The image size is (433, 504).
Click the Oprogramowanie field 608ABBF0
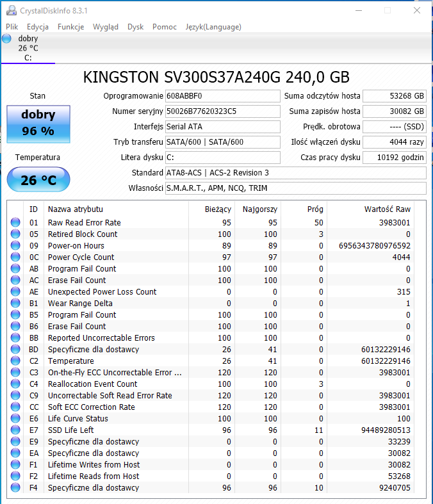click(x=222, y=96)
